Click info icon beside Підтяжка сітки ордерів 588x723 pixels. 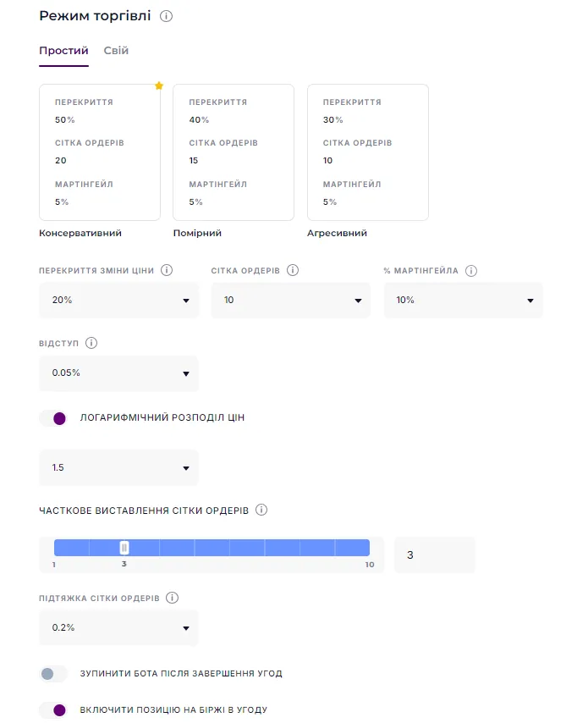click(x=173, y=598)
